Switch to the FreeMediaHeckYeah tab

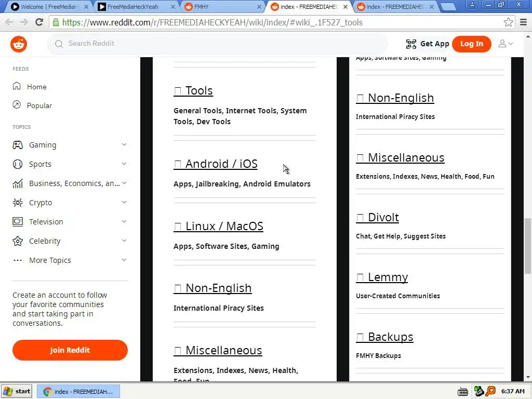[x=136, y=7]
